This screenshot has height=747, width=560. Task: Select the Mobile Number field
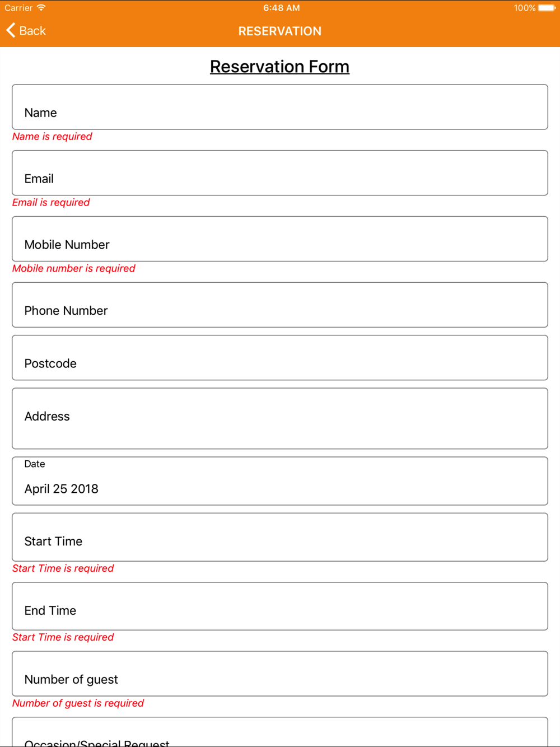pos(280,239)
